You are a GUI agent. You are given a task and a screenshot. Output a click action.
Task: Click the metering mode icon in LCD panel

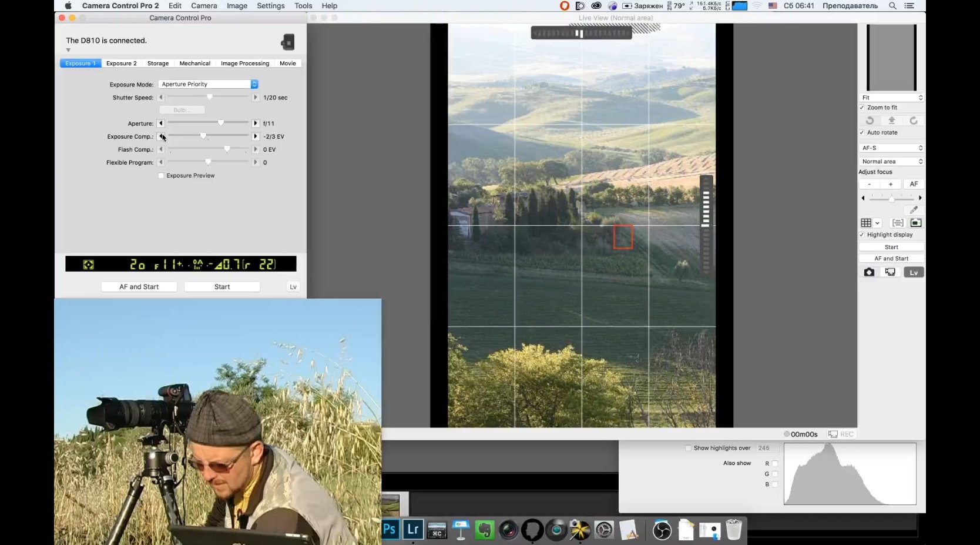pos(88,265)
